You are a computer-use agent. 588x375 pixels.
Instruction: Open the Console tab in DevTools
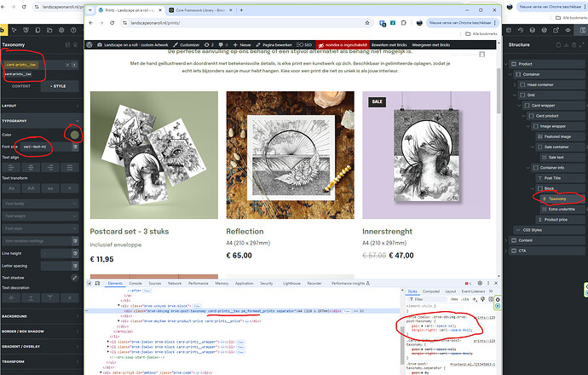point(135,283)
